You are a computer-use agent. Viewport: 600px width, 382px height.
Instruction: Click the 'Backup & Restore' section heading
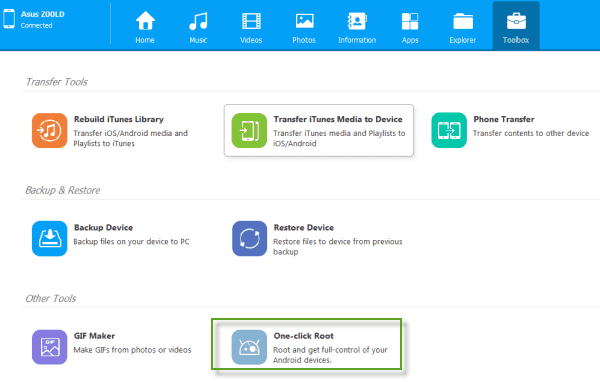tap(63, 190)
